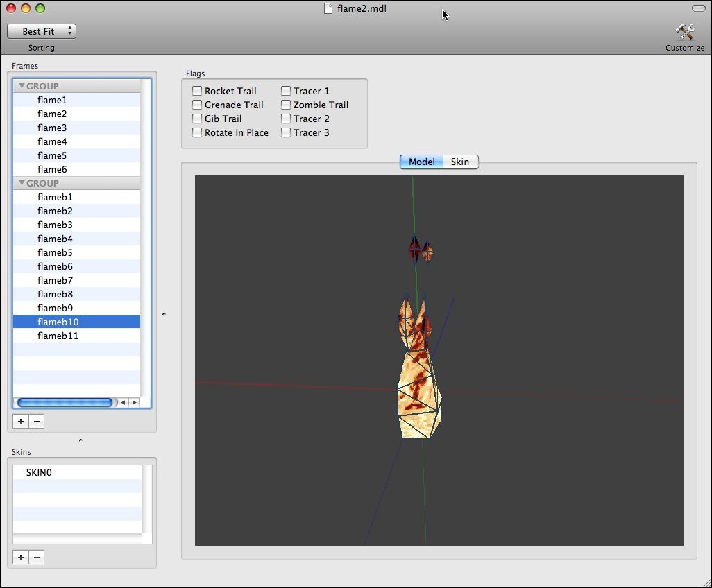The height and width of the screenshot is (588, 712).
Task: Switch to the Skin tab
Action: [x=459, y=162]
